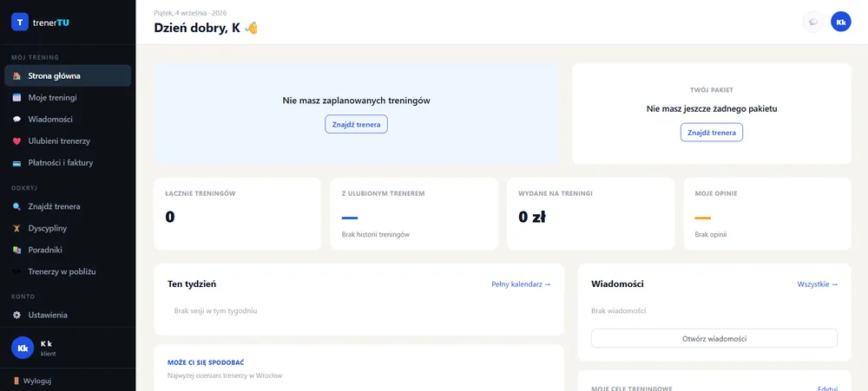Click the books icon beside Poradniki
This screenshot has height=391, width=868.
[17, 250]
